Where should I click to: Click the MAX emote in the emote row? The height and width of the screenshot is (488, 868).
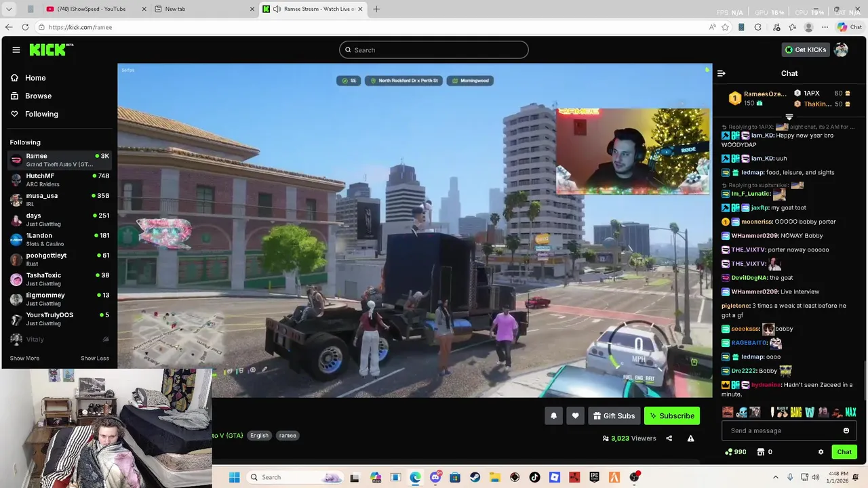point(850,412)
